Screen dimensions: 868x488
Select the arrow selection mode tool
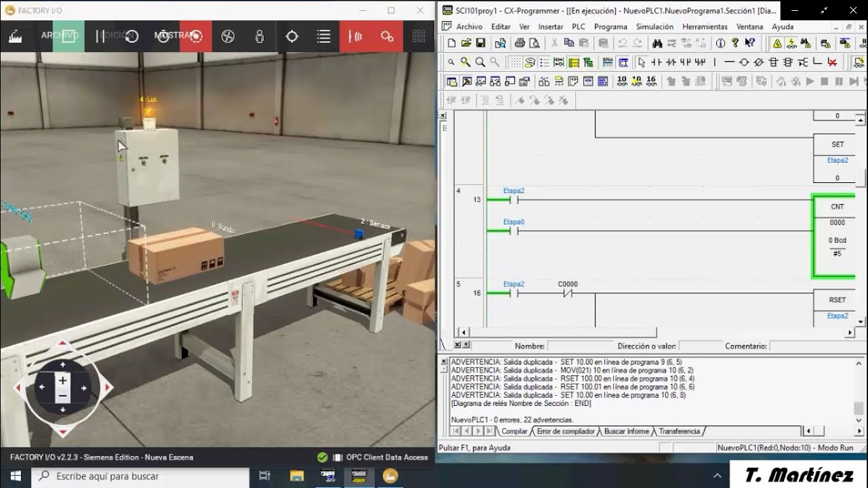(642, 62)
